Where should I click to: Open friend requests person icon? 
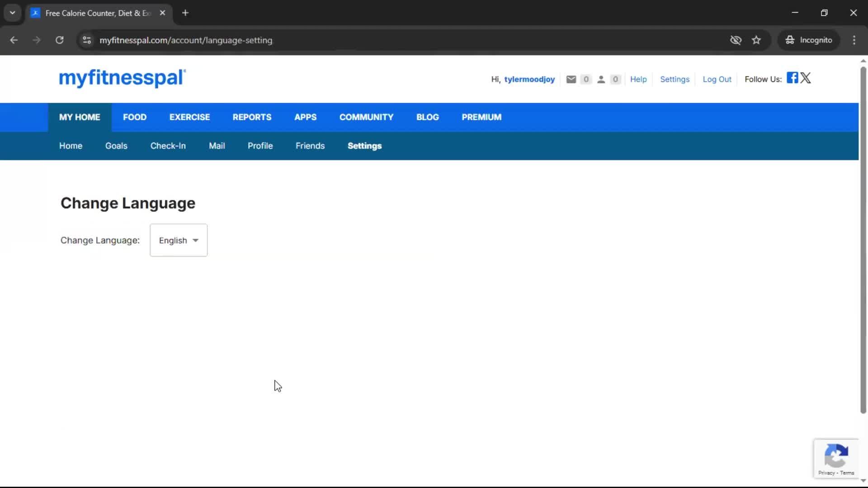click(601, 80)
